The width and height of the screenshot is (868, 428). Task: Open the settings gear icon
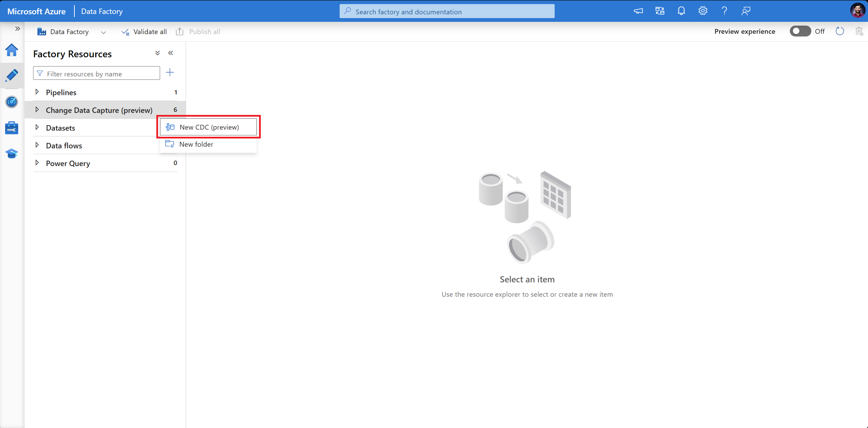702,11
